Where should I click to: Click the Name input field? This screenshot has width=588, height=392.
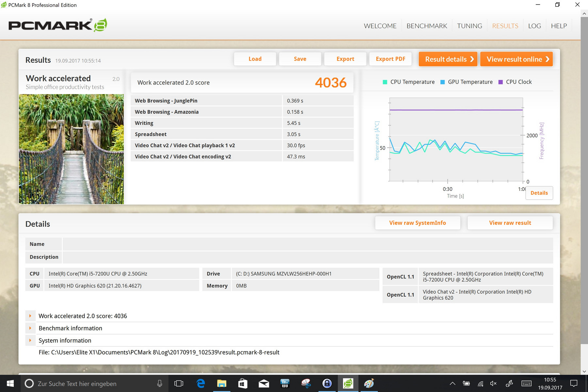[308, 244]
